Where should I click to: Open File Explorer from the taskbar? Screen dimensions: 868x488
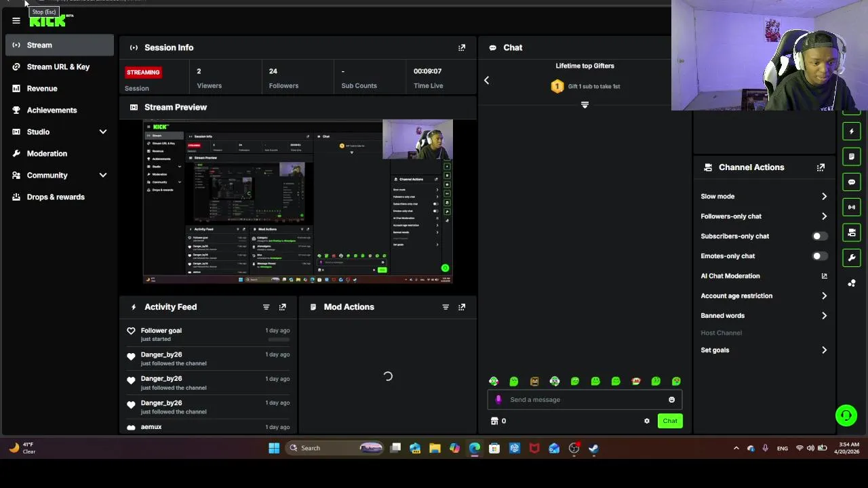pos(435,448)
